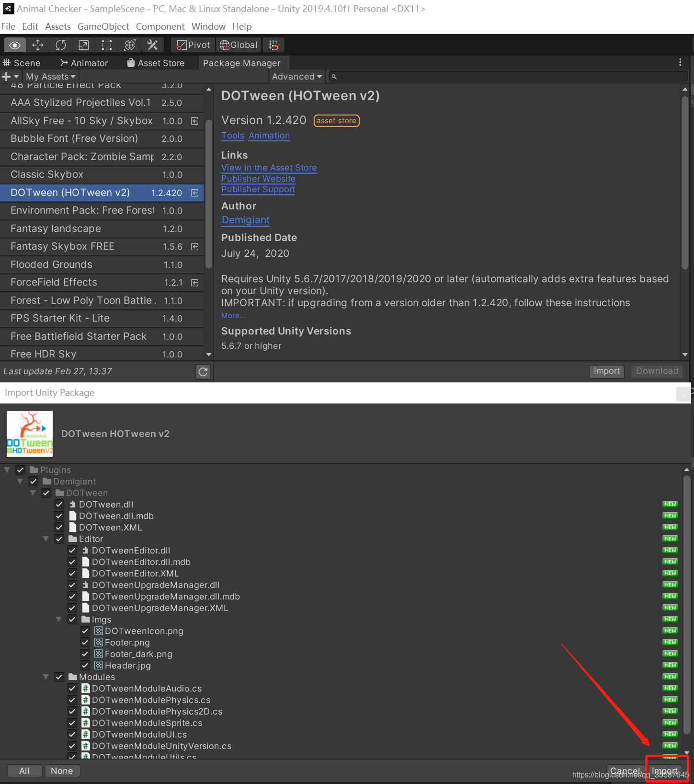This screenshot has height=784, width=694.
Task: Click the DOTweenModuleUI.cs script icon
Action: [85, 734]
